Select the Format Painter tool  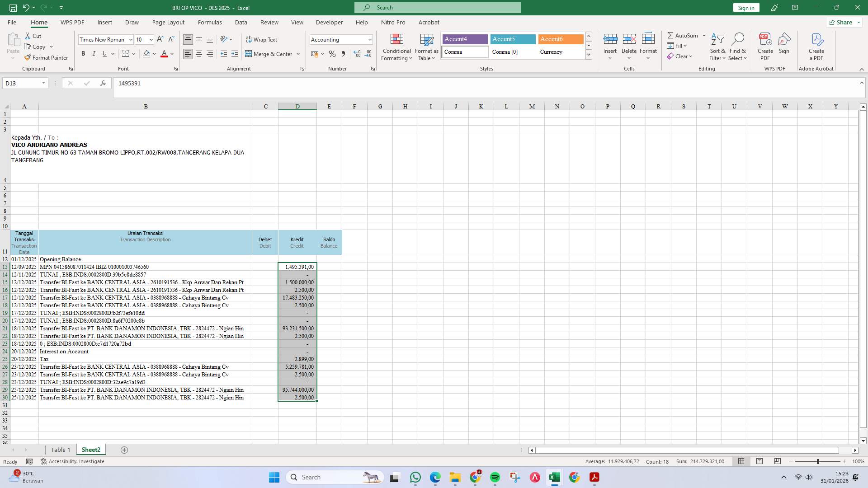click(46, 57)
